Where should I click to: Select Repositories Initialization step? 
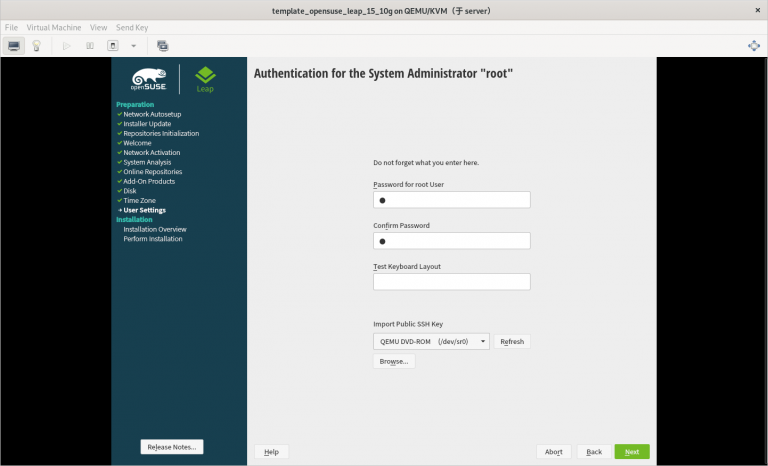point(161,133)
